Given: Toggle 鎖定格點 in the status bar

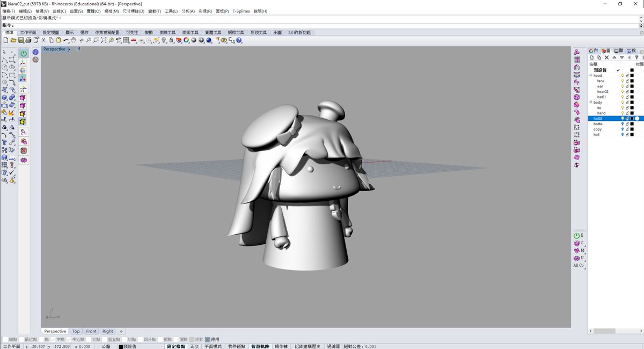Looking at the screenshot, I should click(175, 346).
